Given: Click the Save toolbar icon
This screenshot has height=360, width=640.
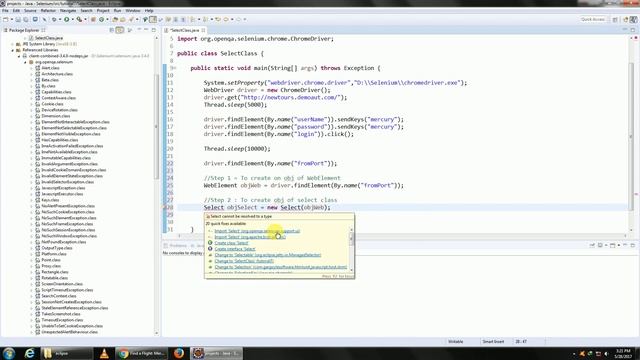Looking at the screenshot, I should (18, 19).
